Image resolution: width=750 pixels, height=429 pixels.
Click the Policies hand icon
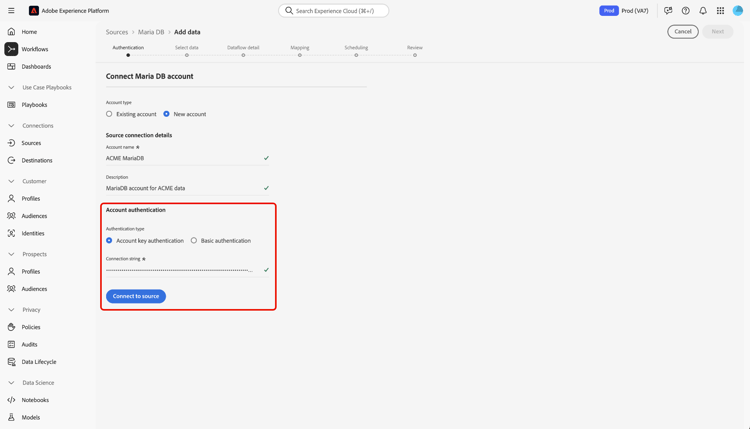tap(11, 327)
